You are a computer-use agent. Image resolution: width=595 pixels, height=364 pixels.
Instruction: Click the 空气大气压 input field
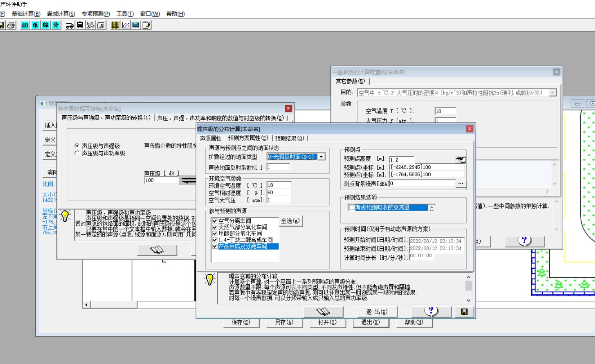pyautogui.click(x=279, y=200)
